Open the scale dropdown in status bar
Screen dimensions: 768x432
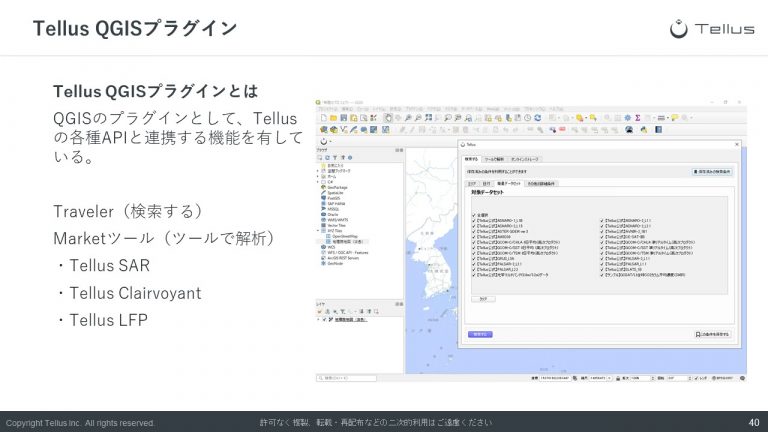point(609,378)
